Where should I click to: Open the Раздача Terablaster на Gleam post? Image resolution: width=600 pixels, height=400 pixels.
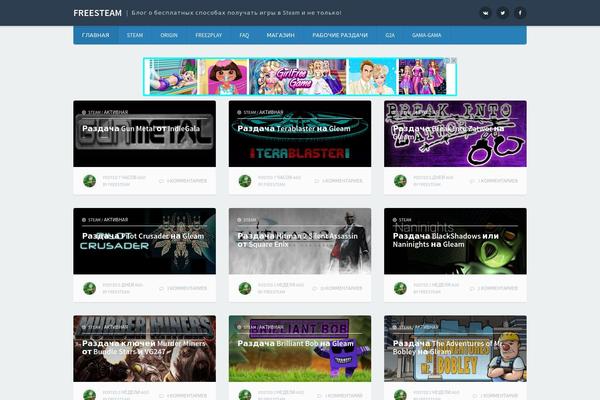click(294, 129)
